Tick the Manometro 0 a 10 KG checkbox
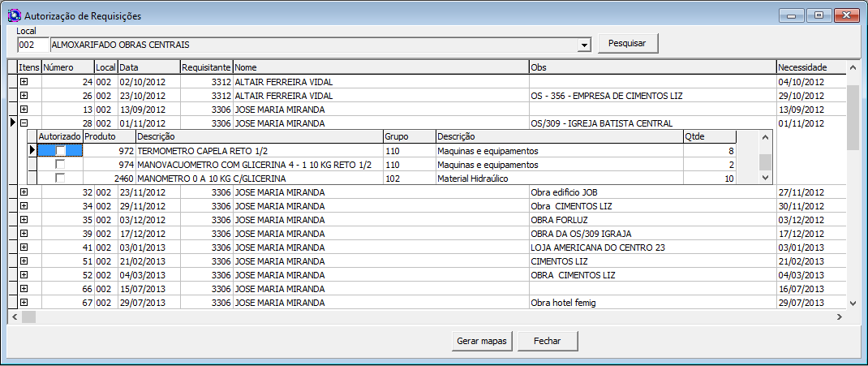The image size is (868, 366). coord(60,179)
